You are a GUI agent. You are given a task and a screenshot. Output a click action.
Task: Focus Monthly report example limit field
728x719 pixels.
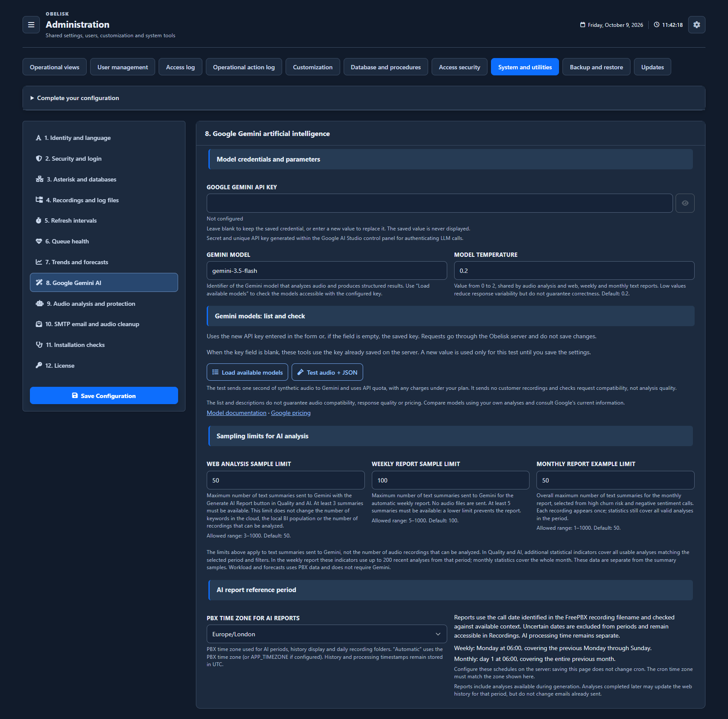tap(615, 480)
